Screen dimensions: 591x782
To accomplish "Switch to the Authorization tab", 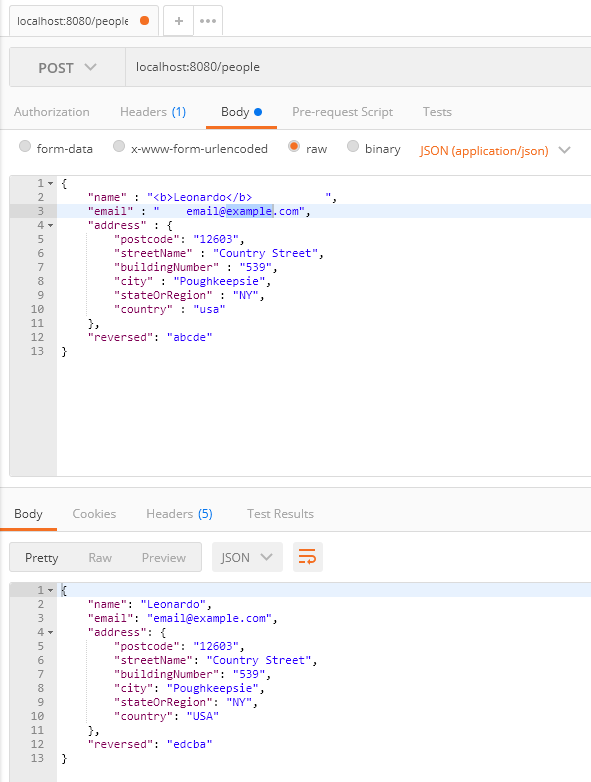I will [52, 112].
